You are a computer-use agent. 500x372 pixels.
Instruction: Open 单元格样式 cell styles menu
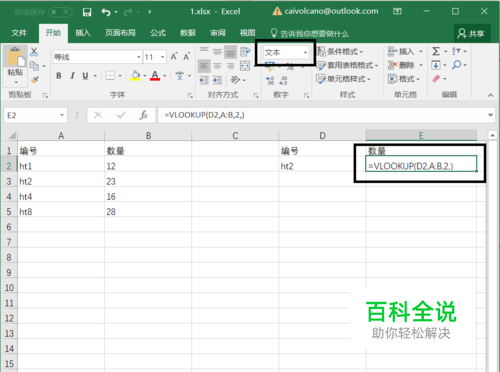tap(343, 79)
